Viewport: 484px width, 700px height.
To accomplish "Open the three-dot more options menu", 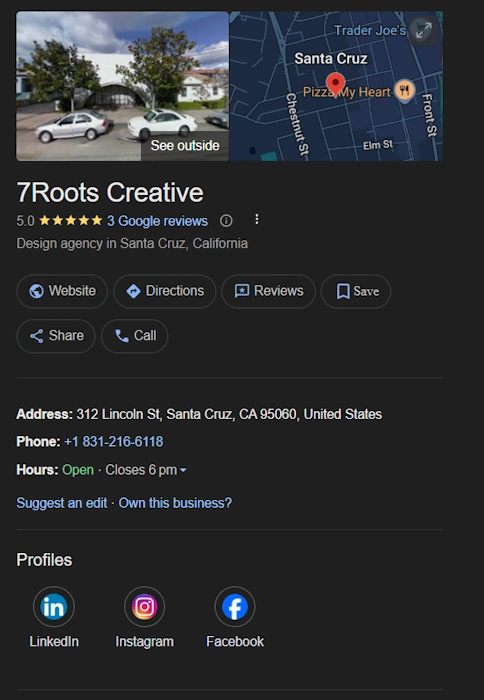I will pos(257,219).
